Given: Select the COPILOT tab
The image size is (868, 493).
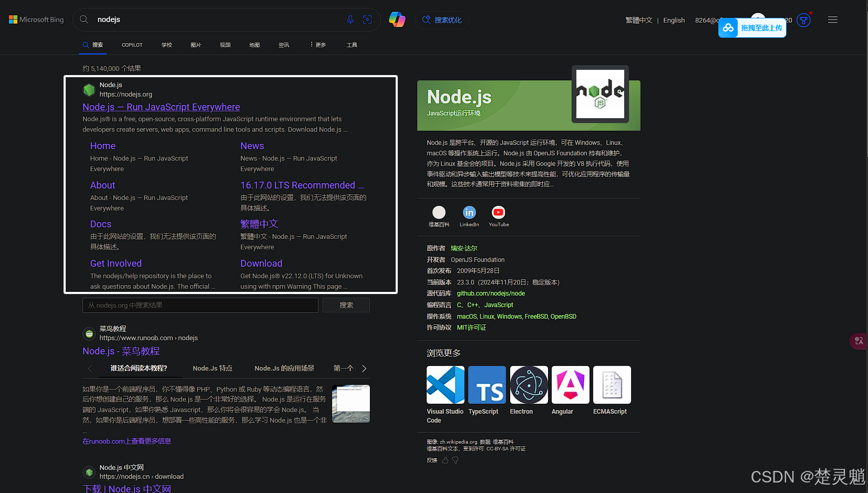Looking at the screenshot, I should coord(132,45).
